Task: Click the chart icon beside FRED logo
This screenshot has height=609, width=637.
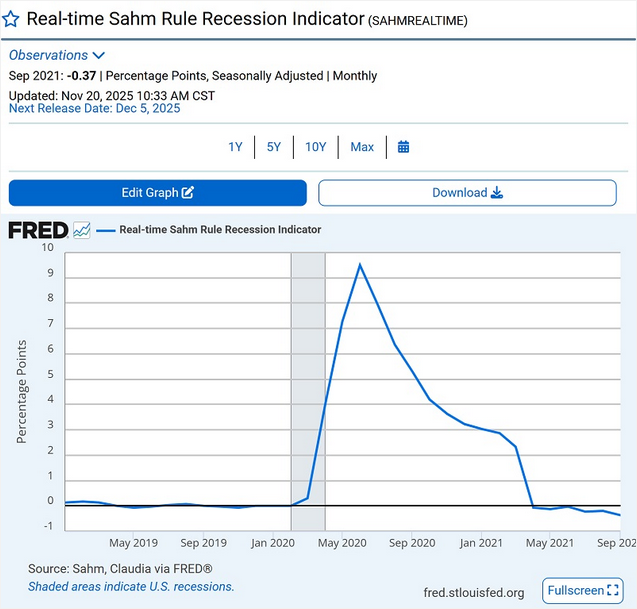Action: tap(82, 230)
